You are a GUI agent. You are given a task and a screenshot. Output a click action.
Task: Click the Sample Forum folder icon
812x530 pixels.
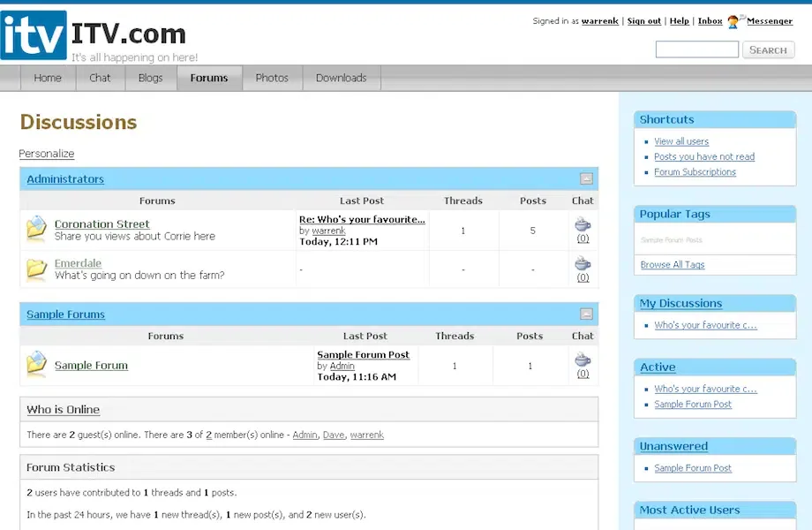tap(36, 365)
